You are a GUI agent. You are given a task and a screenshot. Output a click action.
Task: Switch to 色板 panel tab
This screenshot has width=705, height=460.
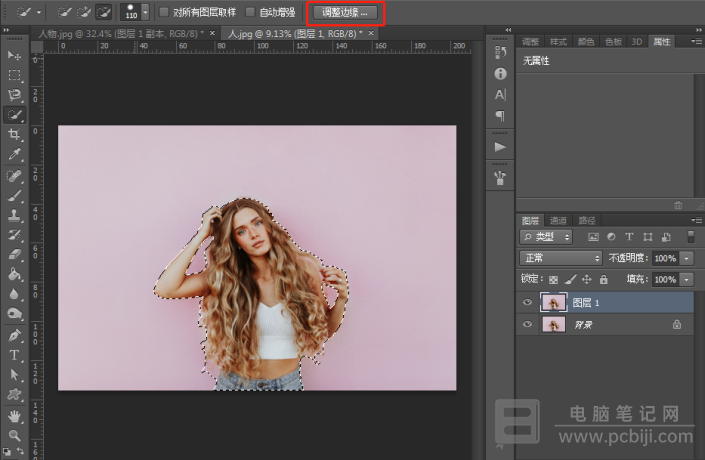(x=613, y=42)
